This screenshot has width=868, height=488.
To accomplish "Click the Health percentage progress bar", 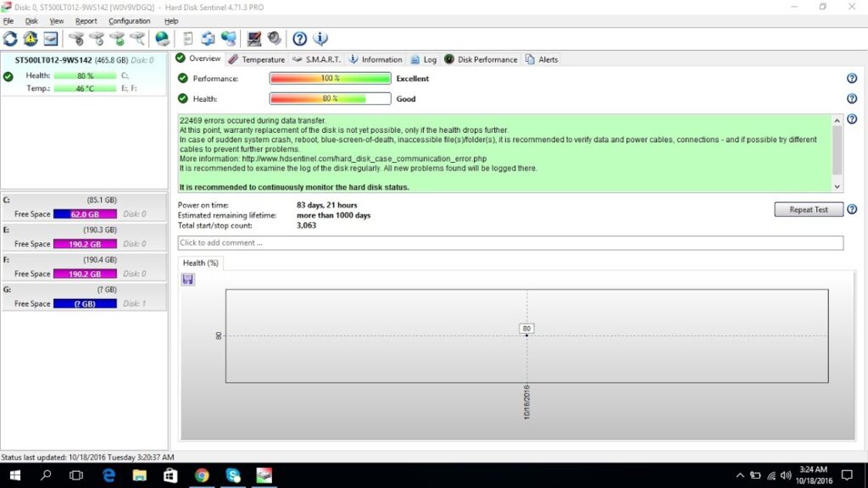I will coord(329,98).
